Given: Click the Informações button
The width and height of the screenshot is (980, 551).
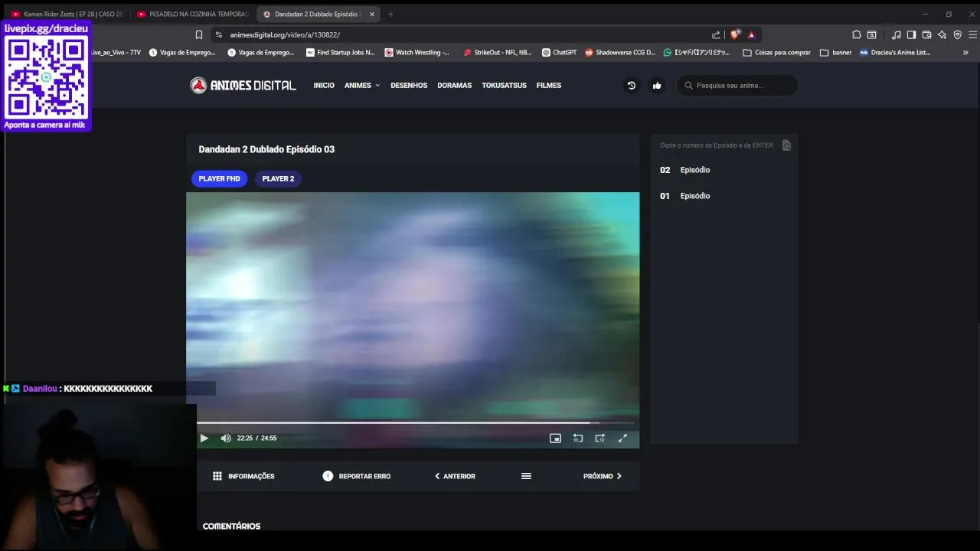Looking at the screenshot, I should (243, 476).
